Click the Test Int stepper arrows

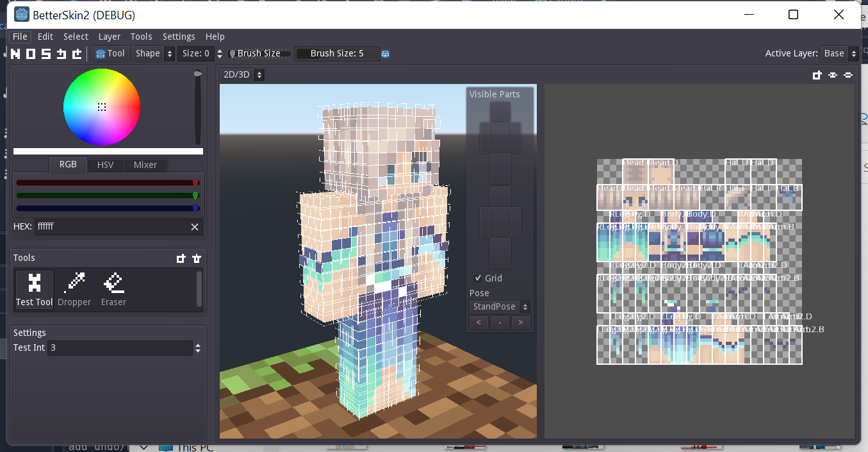pos(198,348)
